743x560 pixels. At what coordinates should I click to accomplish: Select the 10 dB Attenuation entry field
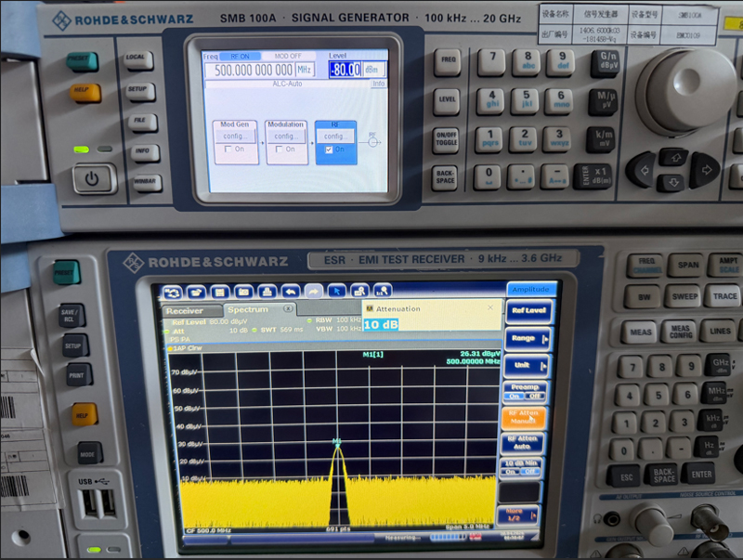382,324
